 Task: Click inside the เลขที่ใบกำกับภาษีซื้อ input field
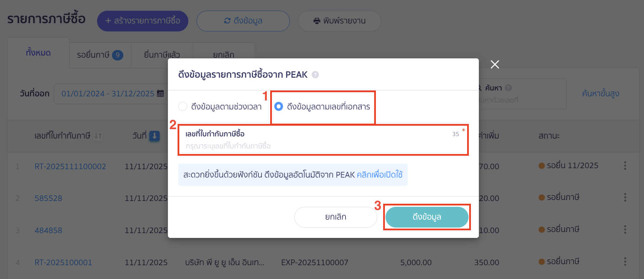click(311, 146)
